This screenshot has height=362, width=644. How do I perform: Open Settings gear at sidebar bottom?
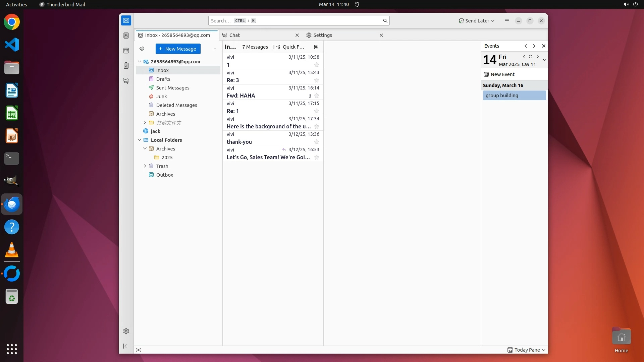(x=126, y=331)
